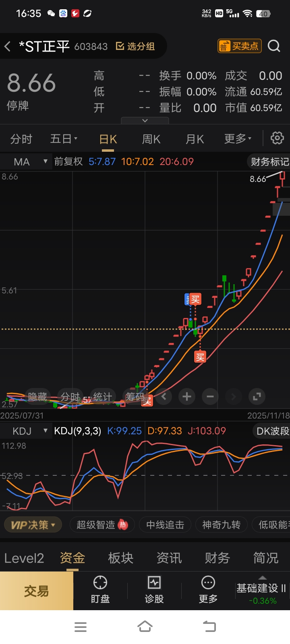
Task: Tap Android back navigation button
Action: click(x=209, y=627)
